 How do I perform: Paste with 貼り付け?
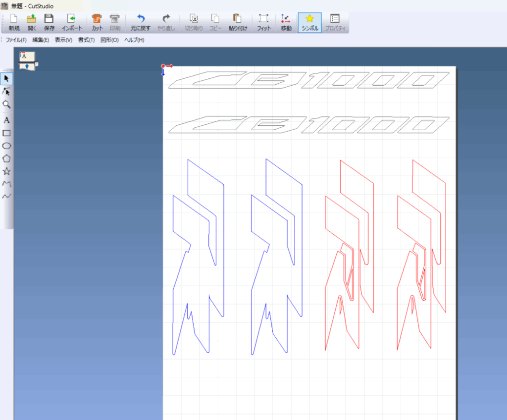[x=238, y=23]
